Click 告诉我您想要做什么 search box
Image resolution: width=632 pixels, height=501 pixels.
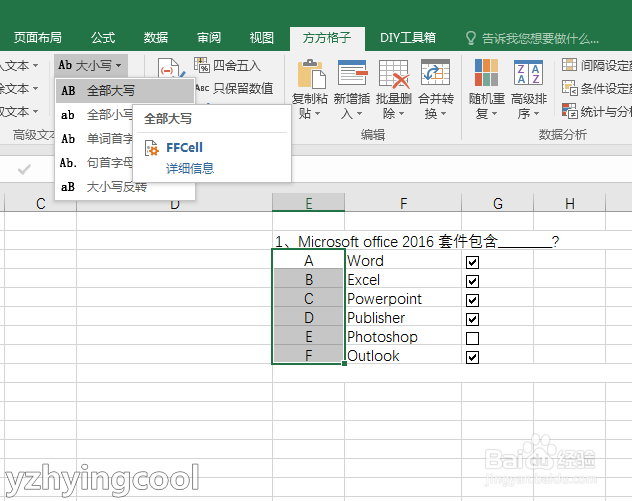click(540, 39)
